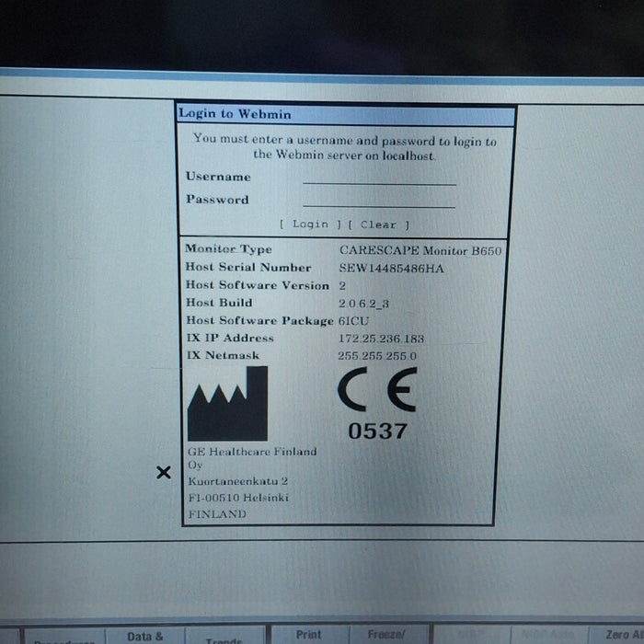The width and height of the screenshot is (644, 644).
Task: Click the 'IX IP Address' label
Action: pyautogui.click(x=230, y=338)
